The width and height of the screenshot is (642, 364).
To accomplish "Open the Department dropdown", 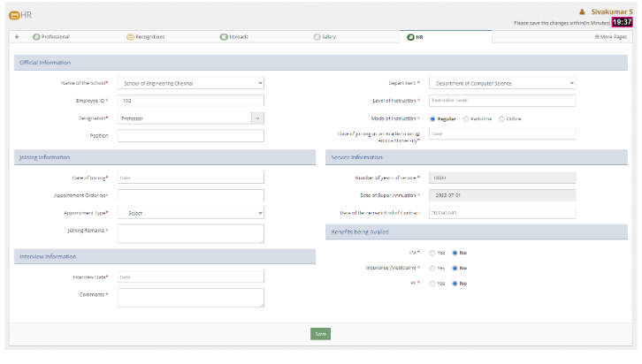I will [502, 83].
